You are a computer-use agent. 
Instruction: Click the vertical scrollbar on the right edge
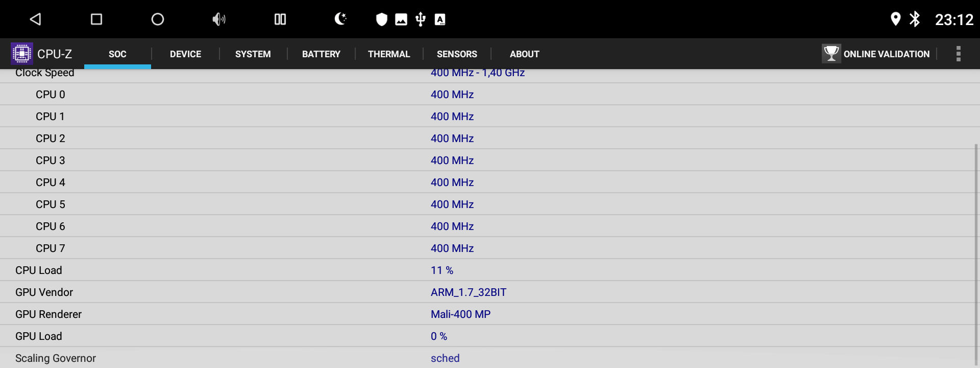[x=976, y=256]
